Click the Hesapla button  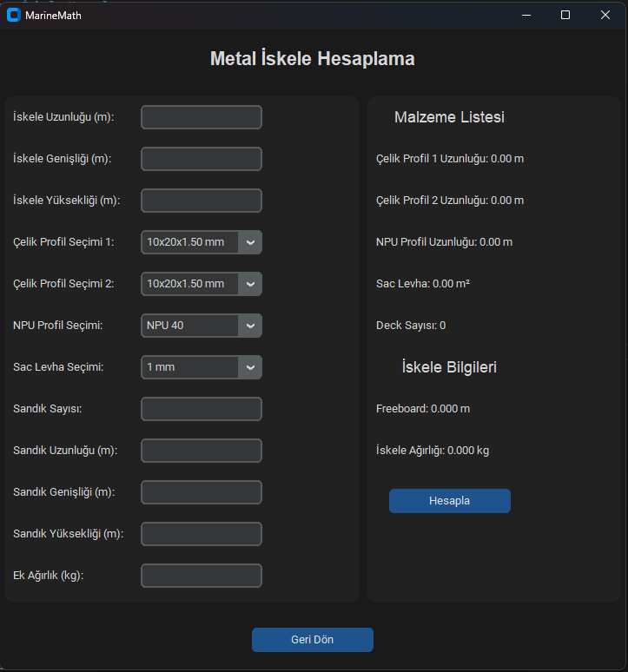point(450,501)
